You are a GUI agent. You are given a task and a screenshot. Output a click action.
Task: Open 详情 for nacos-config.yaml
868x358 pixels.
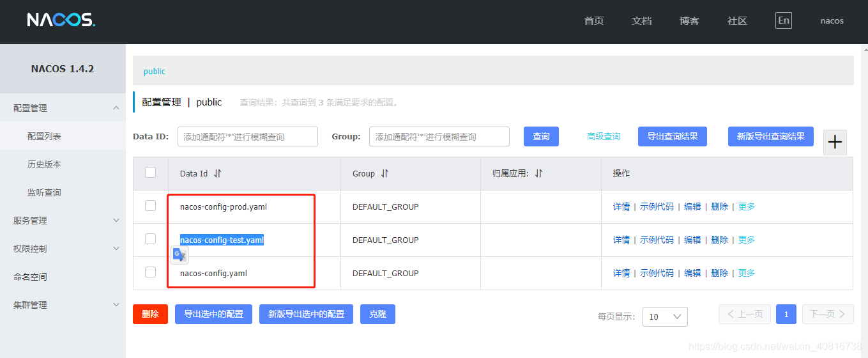[x=621, y=273]
